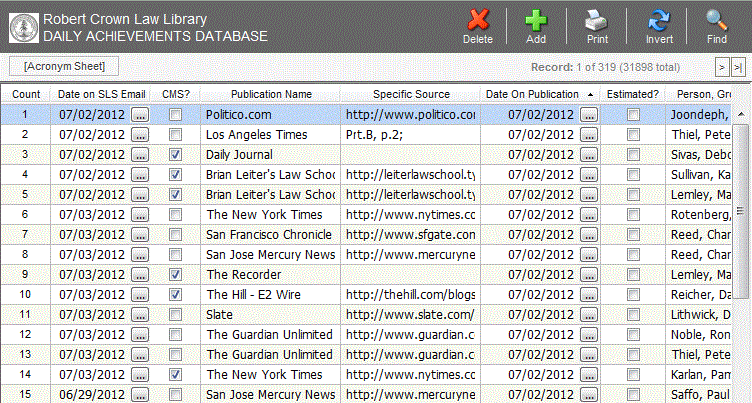Go to the next record page
The height and width of the screenshot is (403, 752).
(722, 67)
